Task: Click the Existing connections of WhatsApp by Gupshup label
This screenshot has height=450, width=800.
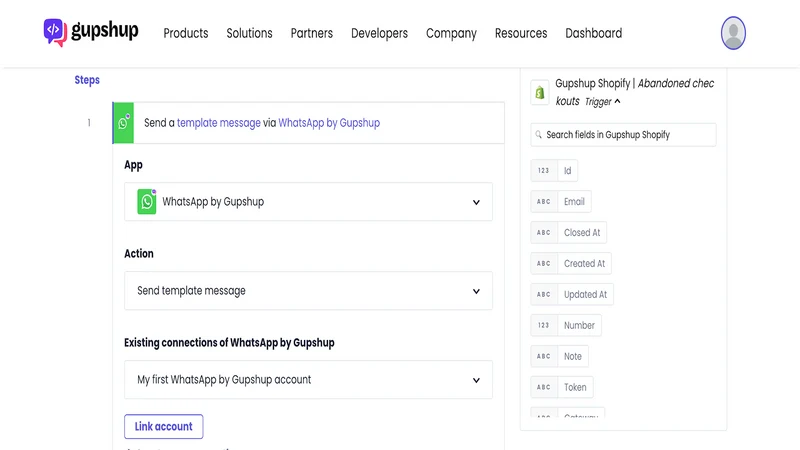Action: 229,343
